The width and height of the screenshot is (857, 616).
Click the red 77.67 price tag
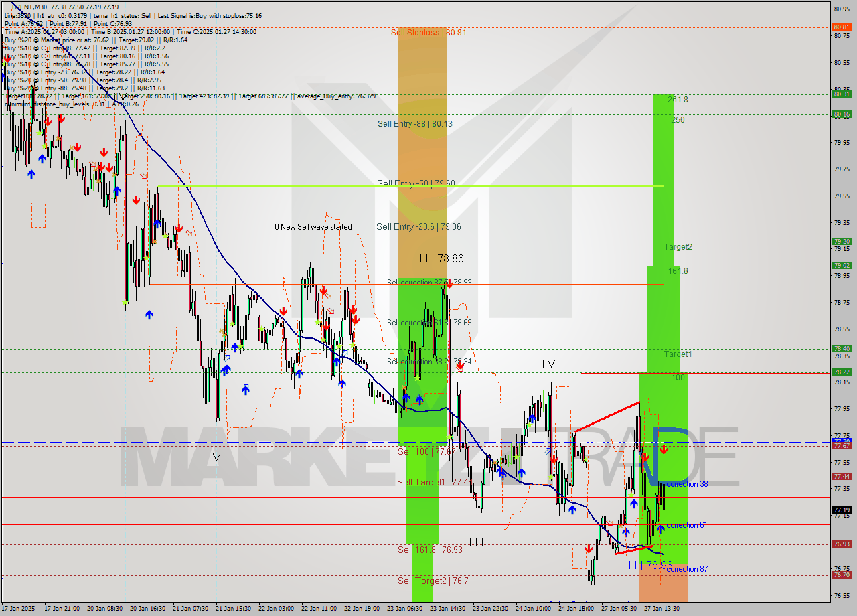pyautogui.click(x=842, y=445)
